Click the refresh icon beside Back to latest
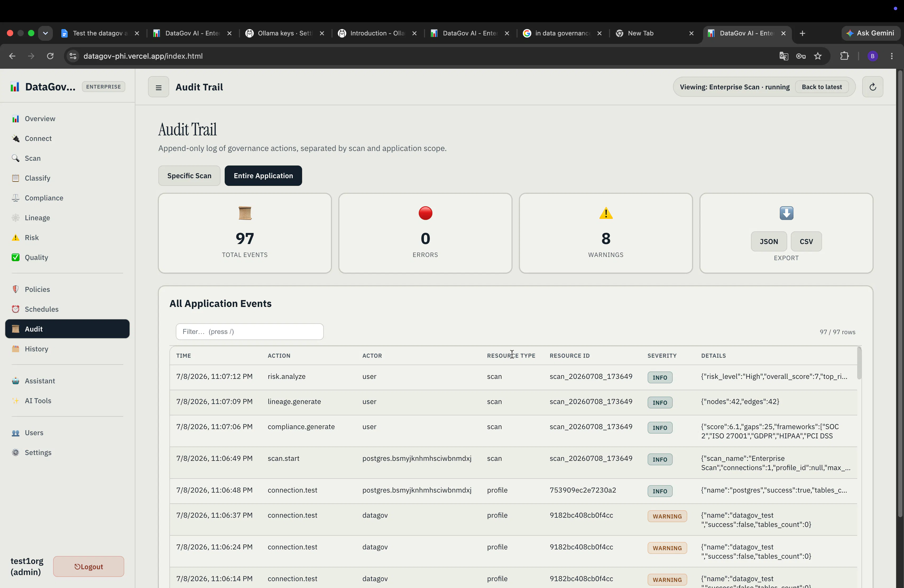Screen dimensions: 904x588 point(873,87)
